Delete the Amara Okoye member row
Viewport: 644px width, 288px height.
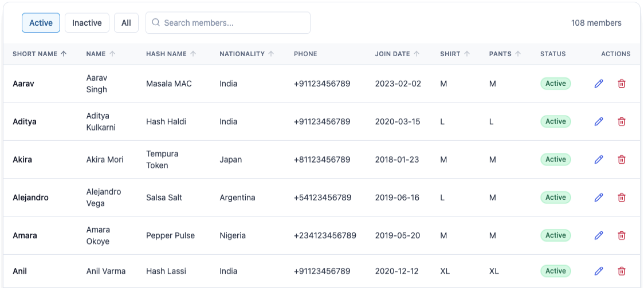pyautogui.click(x=622, y=235)
